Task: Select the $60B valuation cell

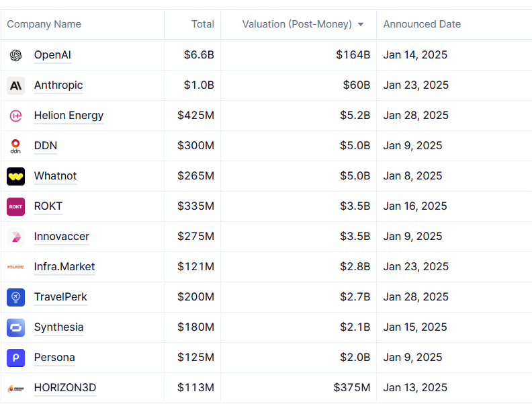Action: point(298,85)
